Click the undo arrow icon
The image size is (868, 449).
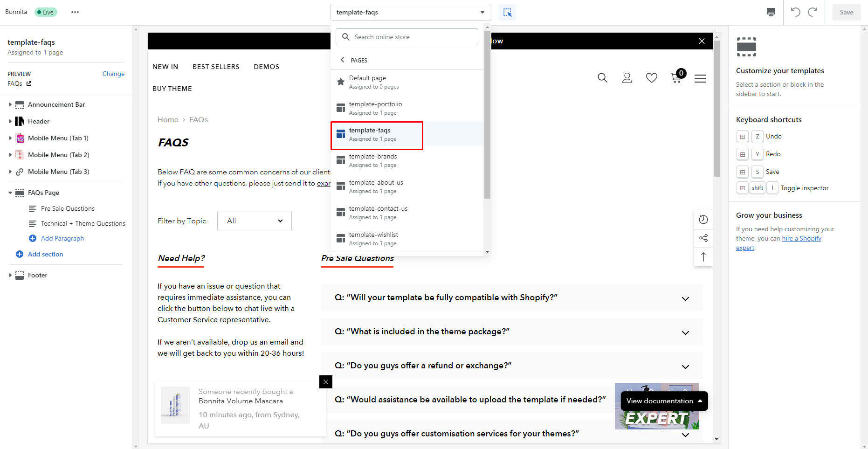[x=796, y=13]
